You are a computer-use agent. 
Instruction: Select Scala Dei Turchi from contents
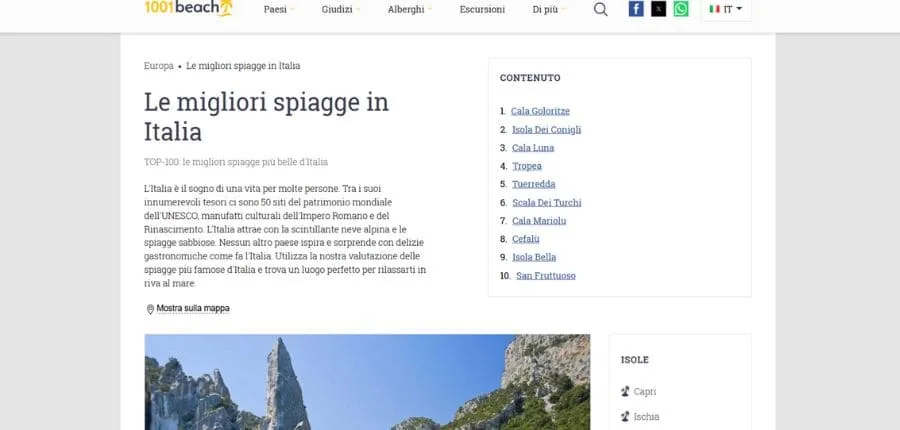[x=546, y=203]
